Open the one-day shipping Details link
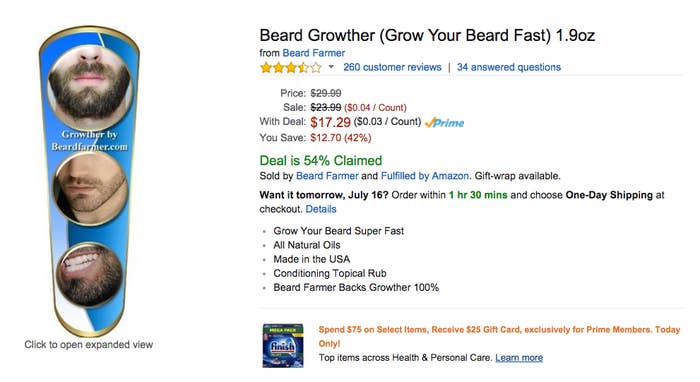Screen dimensions: 700x382 pyautogui.click(x=321, y=209)
